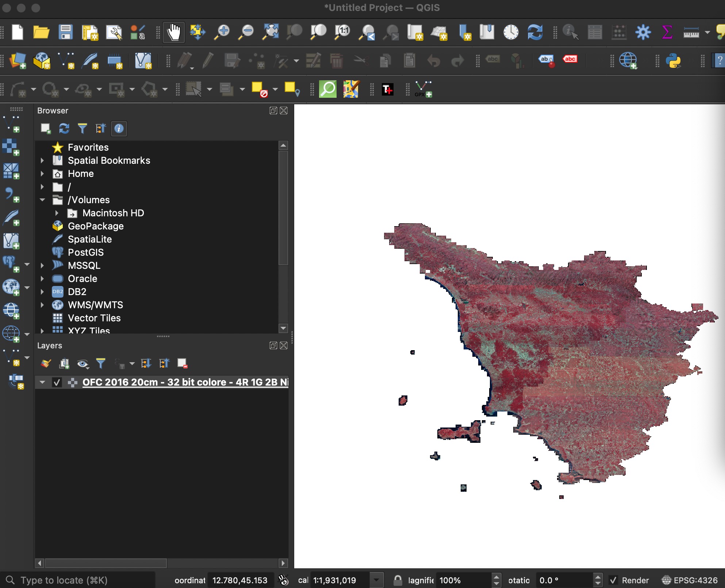This screenshot has width=725, height=588.
Task: Select the WMS/WMTS Browser entry
Action: click(x=95, y=305)
